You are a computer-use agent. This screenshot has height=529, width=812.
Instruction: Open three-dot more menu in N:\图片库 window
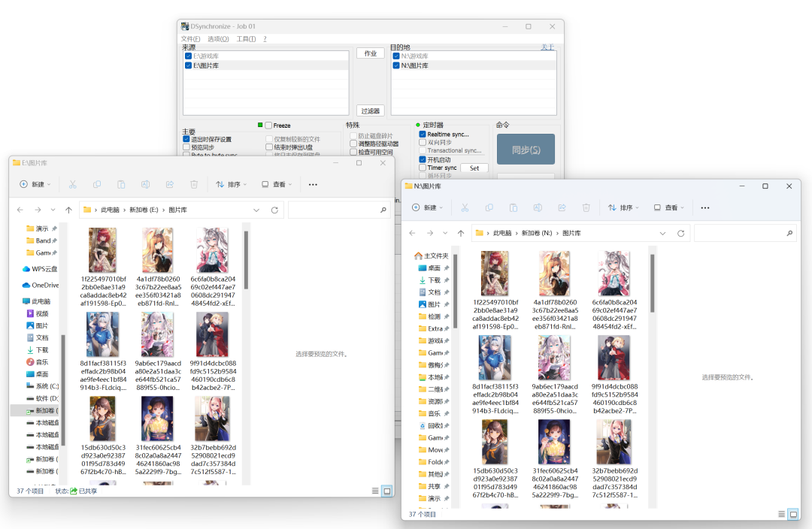coord(704,207)
